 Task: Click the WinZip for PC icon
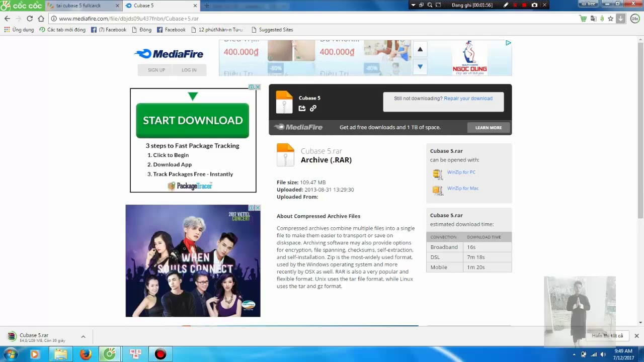point(437,174)
